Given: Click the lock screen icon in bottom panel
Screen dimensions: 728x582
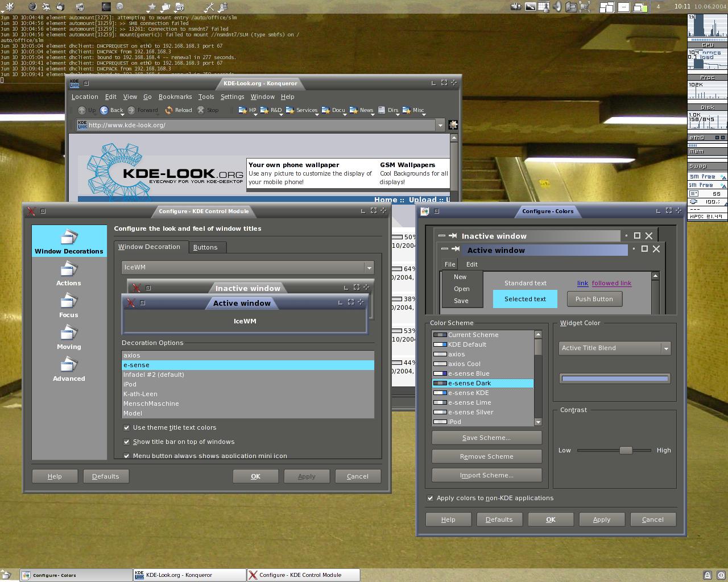Looking at the screenshot, I should tap(707, 575).
